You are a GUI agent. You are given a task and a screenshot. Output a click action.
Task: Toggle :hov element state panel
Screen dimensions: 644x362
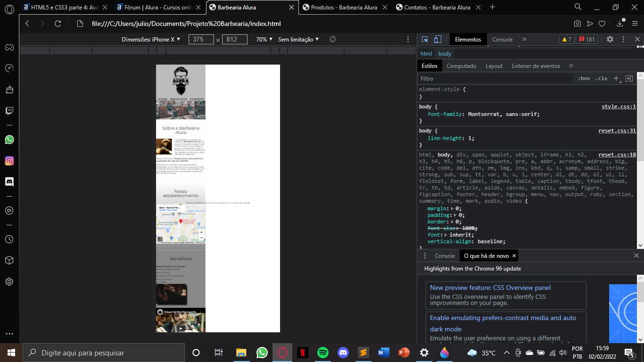point(584,79)
